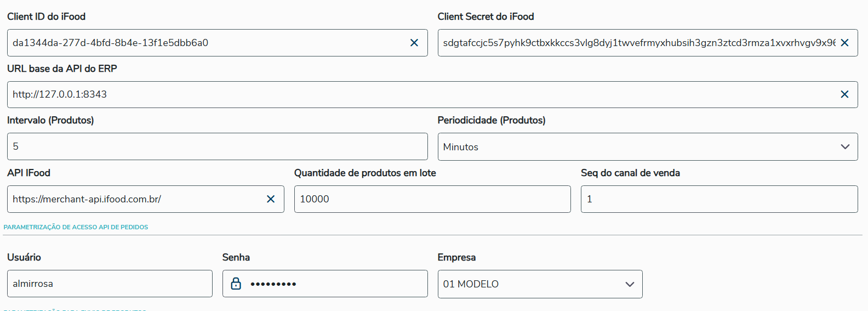Clear the Client Secret do iFood field
The width and height of the screenshot is (868, 311).
click(844, 43)
